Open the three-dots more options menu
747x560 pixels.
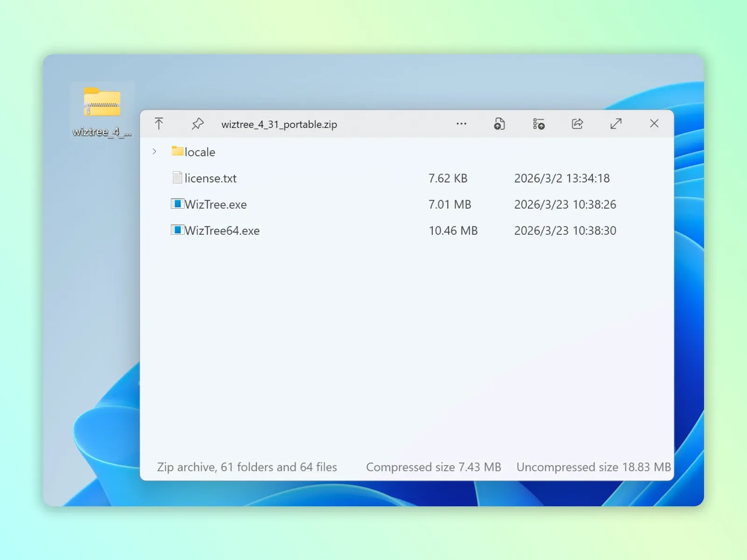click(x=461, y=124)
